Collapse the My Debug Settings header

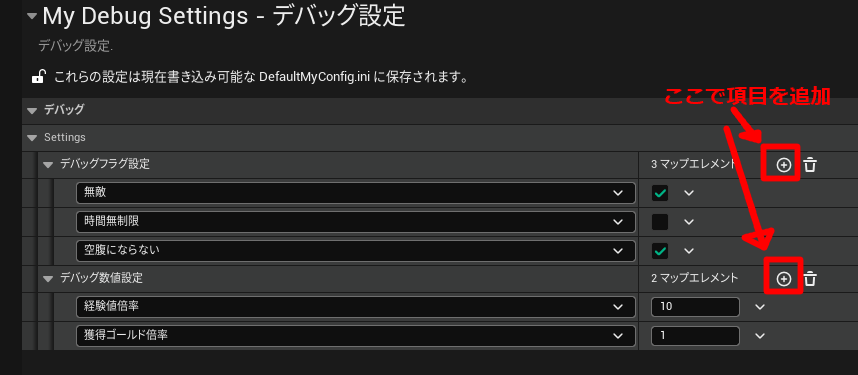(32, 16)
